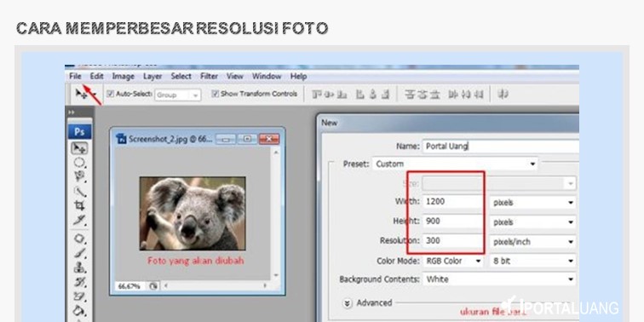Screen dimensions: 644x322
Task: Select the Brush tool
Action: tap(79, 253)
